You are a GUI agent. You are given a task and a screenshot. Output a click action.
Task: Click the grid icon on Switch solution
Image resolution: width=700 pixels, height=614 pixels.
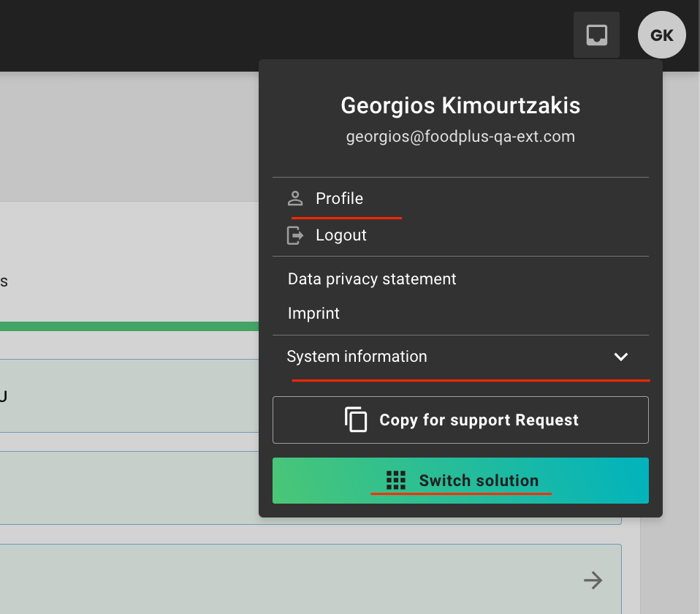click(395, 480)
